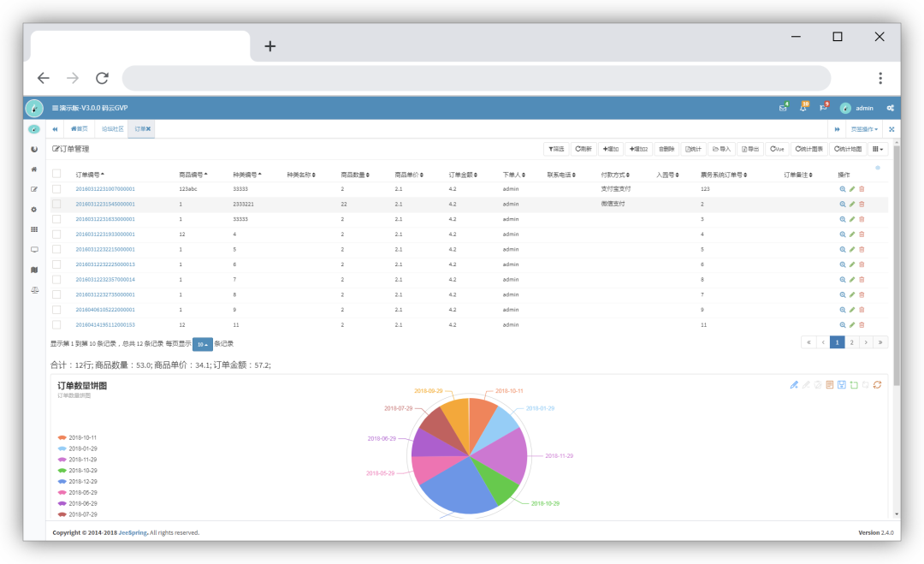924x564 pixels.
Task: Delete order 20160312232735000001 with trash icon
Action: (x=862, y=294)
